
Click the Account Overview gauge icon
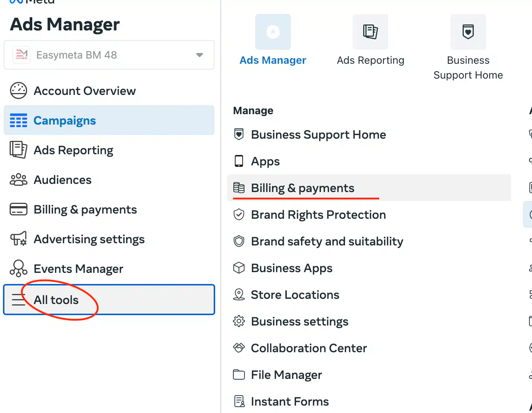pos(19,91)
